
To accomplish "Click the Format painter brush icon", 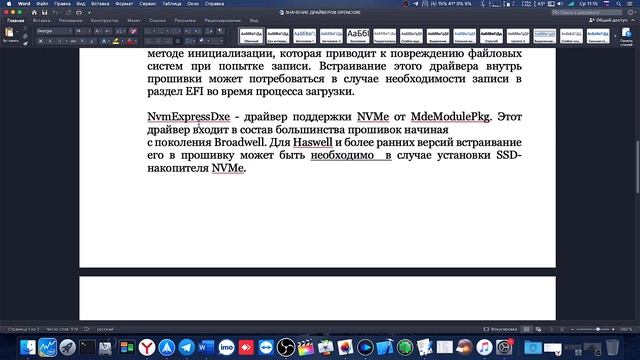I will click(x=25, y=42).
